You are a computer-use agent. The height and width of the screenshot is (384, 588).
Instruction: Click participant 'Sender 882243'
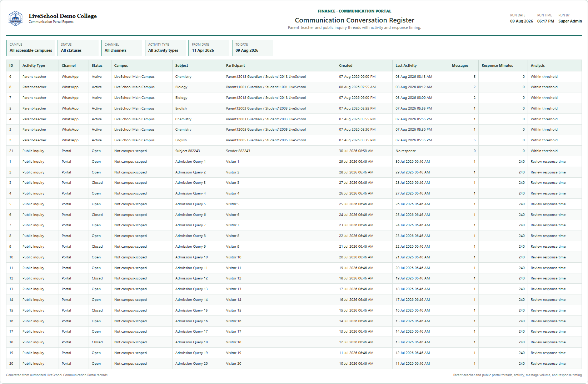click(x=238, y=151)
